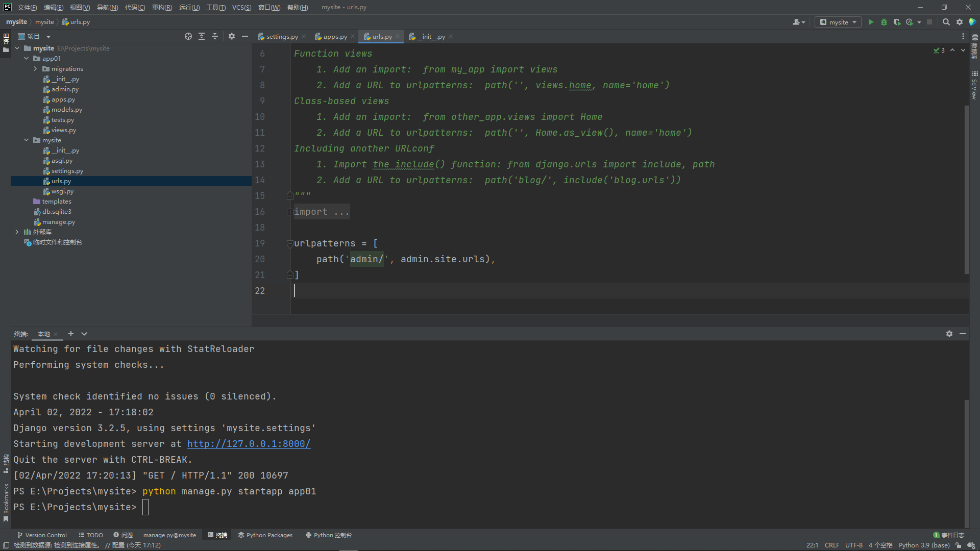This screenshot has width=980, height=551.
Task: Collapse all in the project tree toolbar
Action: click(x=215, y=36)
